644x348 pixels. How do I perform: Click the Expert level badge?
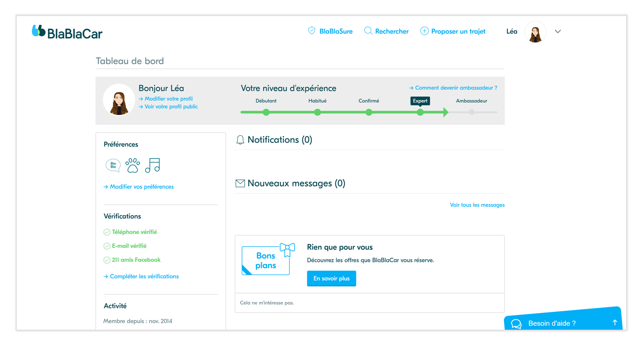point(420,101)
